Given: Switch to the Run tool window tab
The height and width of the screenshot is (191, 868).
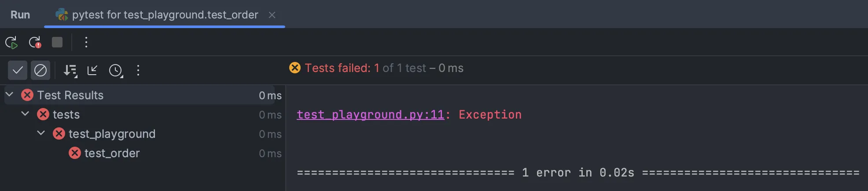Looking at the screenshot, I should [x=20, y=14].
